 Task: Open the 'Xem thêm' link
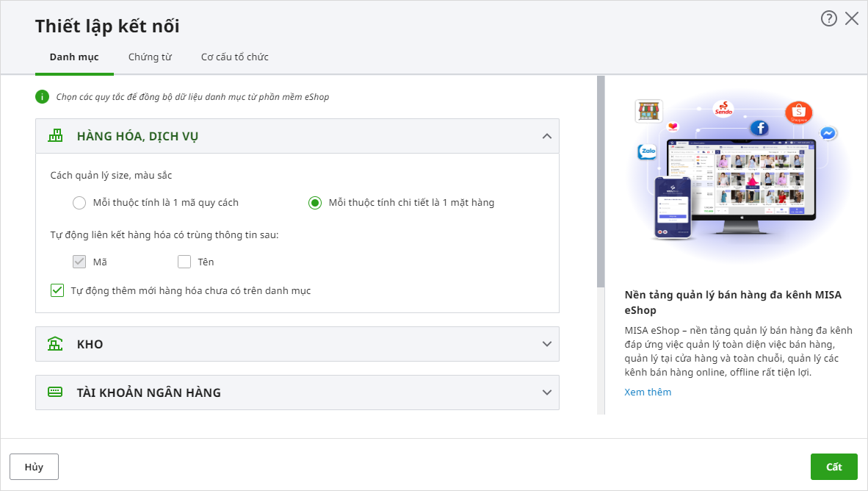(648, 392)
